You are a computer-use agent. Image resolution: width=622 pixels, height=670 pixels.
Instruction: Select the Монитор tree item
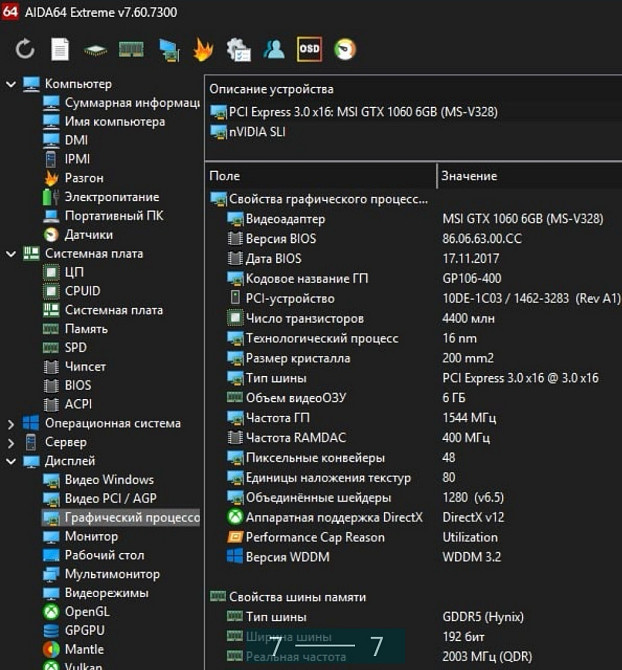81,537
